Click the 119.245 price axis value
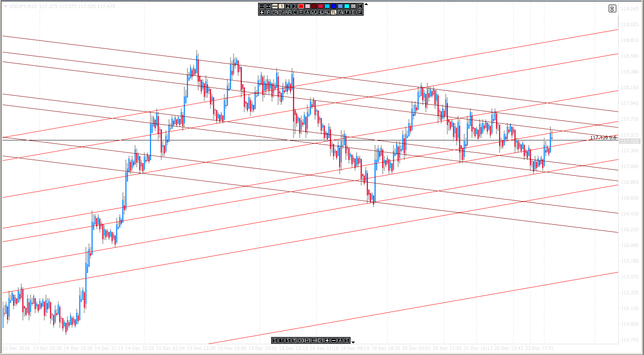The width and height of the screenshot is (644, 355). point(630,8)
